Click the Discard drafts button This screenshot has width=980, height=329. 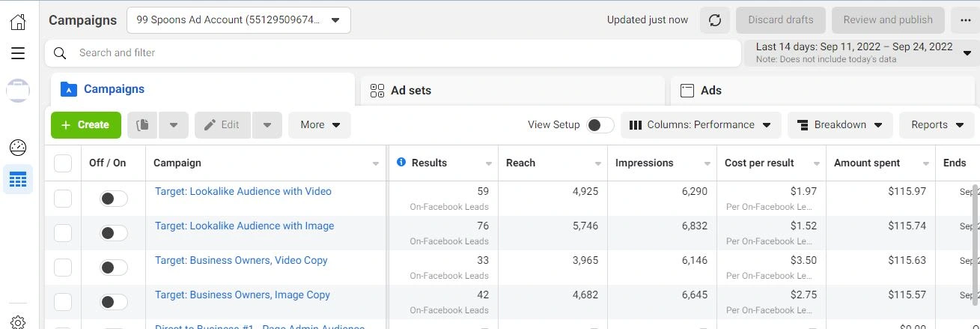[x=781, y=20]
